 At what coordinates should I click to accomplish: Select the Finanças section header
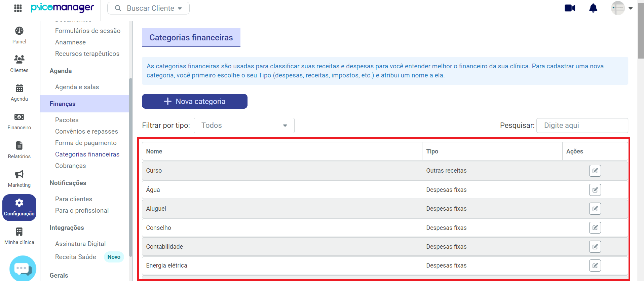click(84, 104)
